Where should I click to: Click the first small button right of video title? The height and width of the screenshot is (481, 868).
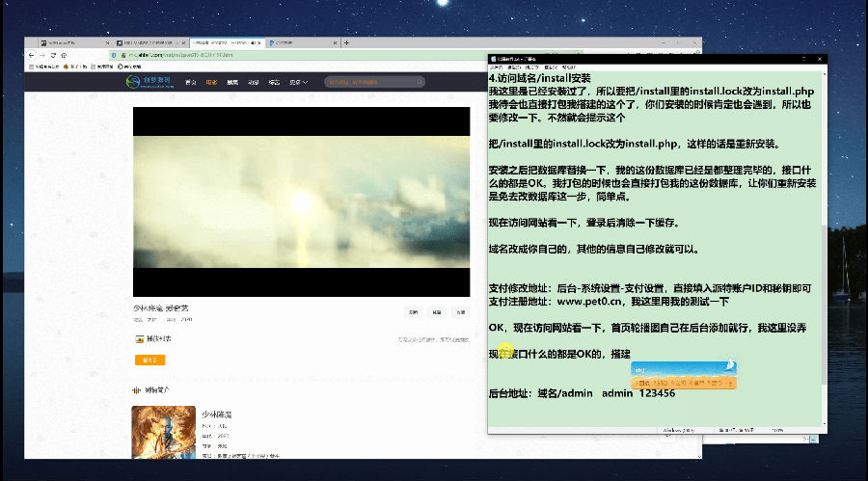click(413, 312)
